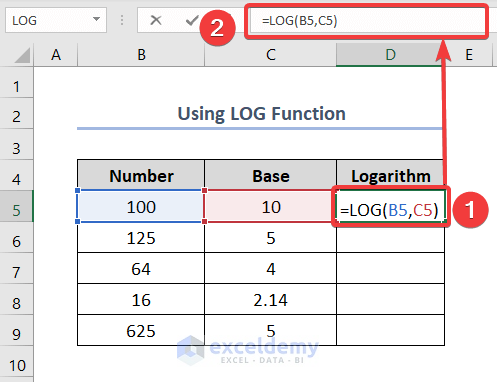The image size is (497, 382).
Task: Click the 'Number' header cell
Action: click(x=141, y=175)
